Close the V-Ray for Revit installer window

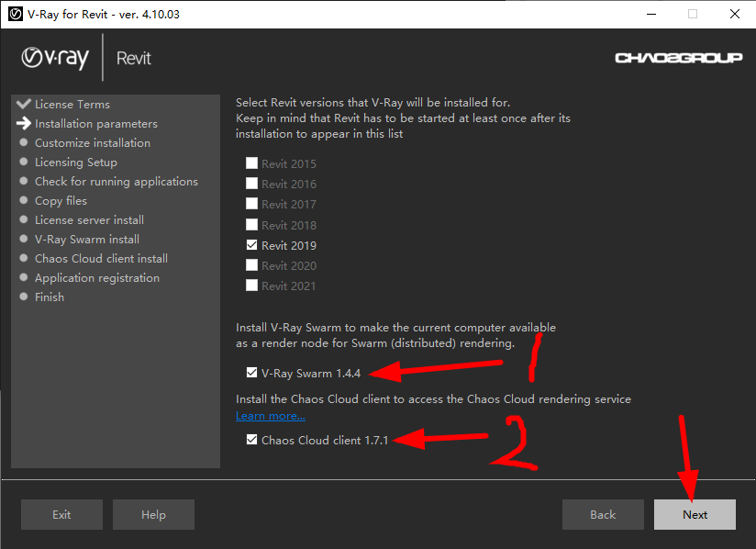coord(735,14)
